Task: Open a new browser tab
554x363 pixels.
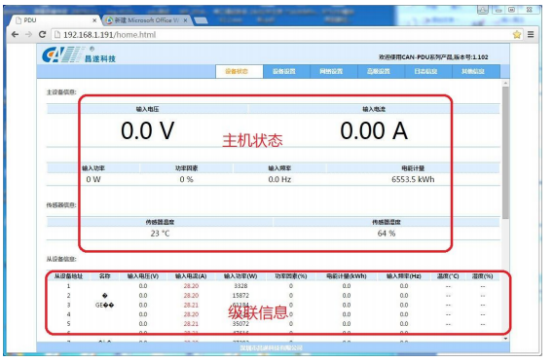Action: (201, 21)
